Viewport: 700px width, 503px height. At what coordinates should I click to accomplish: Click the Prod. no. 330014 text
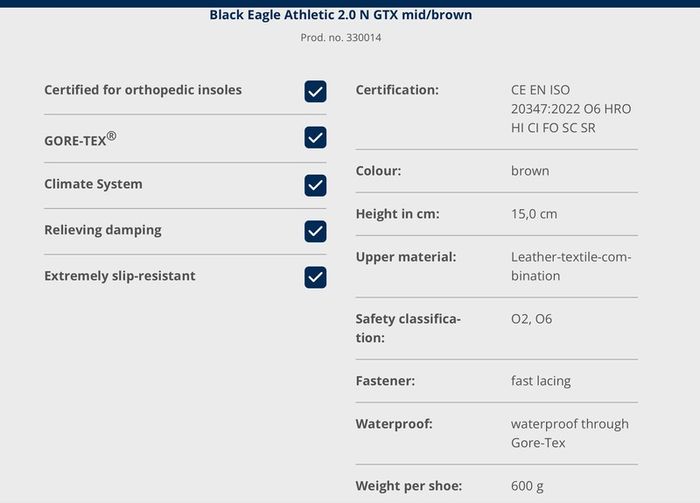341,37
